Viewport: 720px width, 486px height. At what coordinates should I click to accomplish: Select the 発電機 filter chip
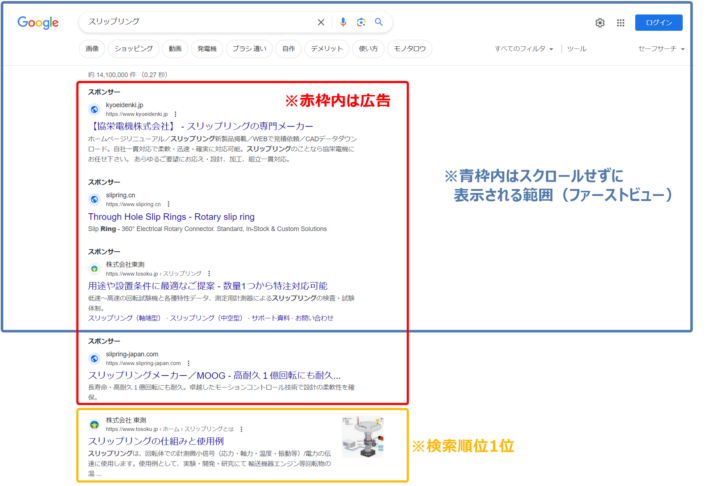coord(207,49)
